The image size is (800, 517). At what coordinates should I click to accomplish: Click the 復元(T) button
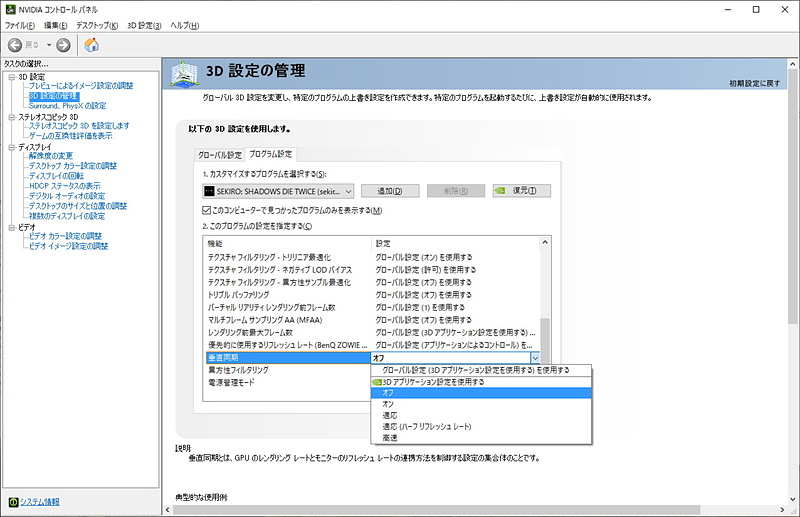(521, 191)
